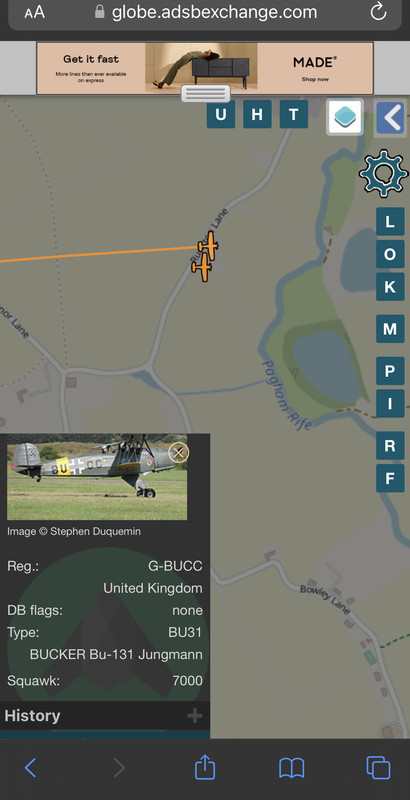Screen dimensions: 410x800
Task: Expand the History section plus sign
Action: pos(195,716)
